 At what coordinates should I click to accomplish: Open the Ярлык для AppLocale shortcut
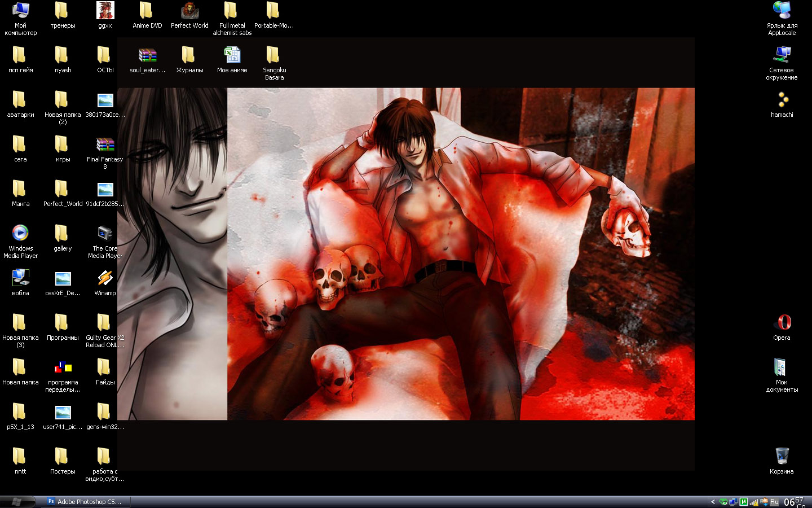782,18
